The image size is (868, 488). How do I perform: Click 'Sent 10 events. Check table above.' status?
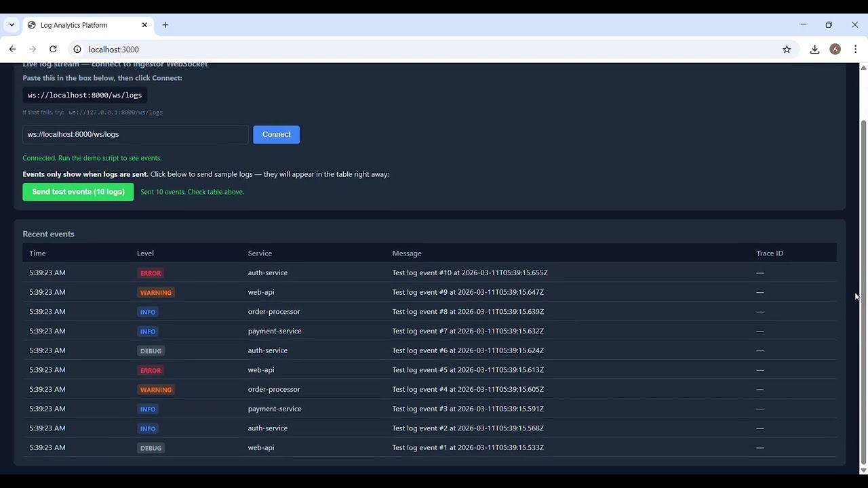[192, 192]
